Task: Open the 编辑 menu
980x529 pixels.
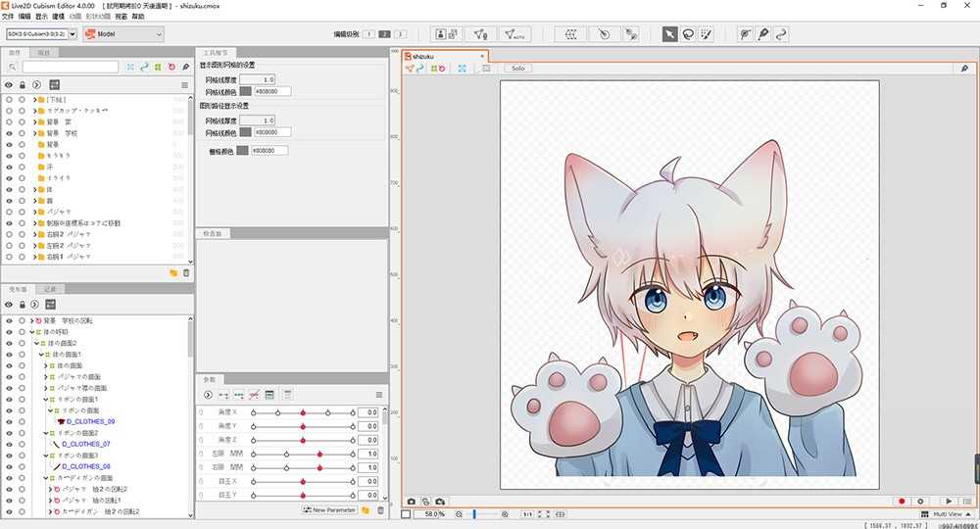Action: click(x=24, y=17)
